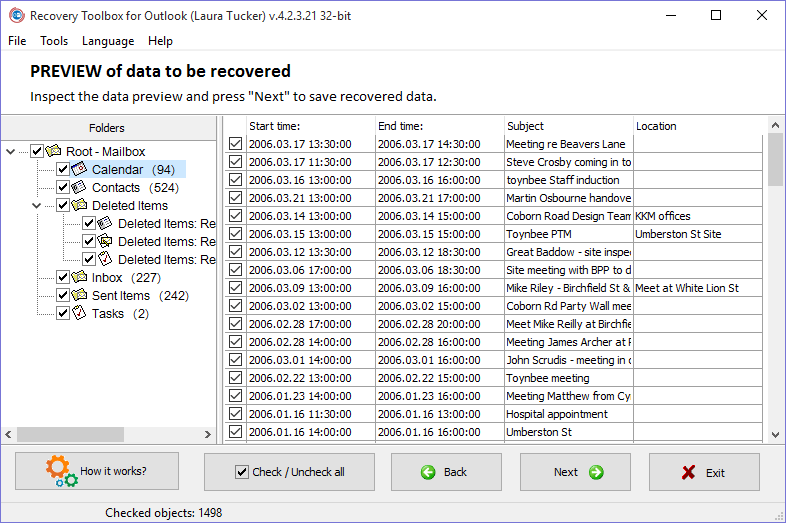Collapse the Root - Mailbox tree node

[x=11, y=151]
